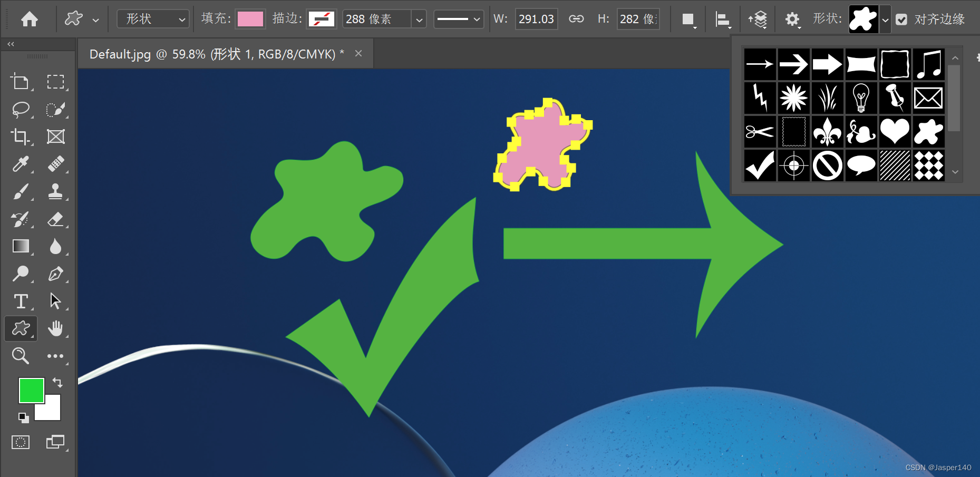This screenshot has height=477, width=980.
Task: Choose the checkmark shape
Action: tap(760, 166)
